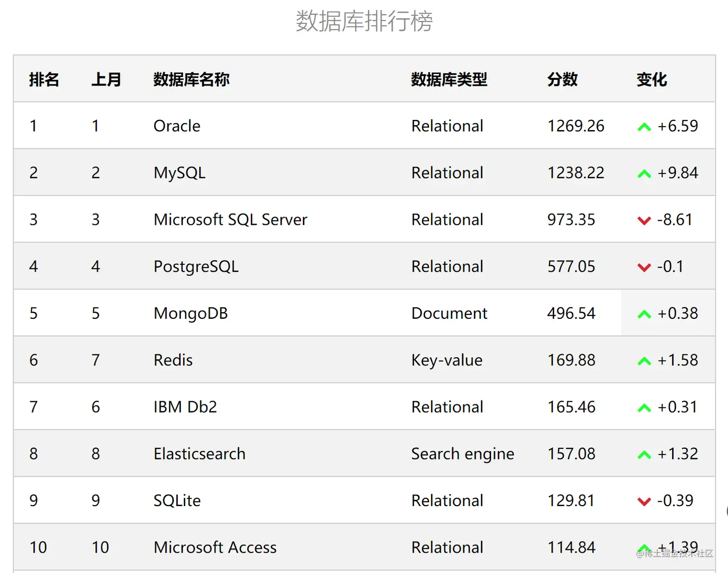The image size is (728, 573).
Task: Click Relational type in SQLite row
Action: (x=447, y=501)
